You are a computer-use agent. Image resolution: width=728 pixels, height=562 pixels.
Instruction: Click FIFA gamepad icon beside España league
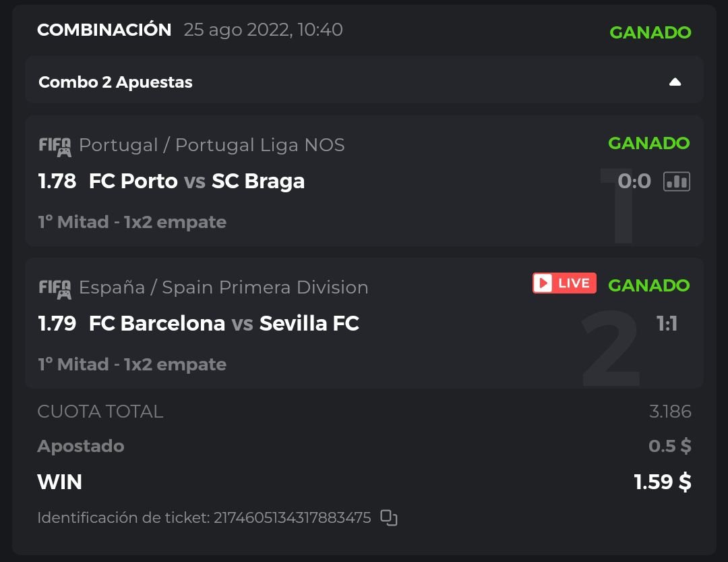click(x=55, y=288)
